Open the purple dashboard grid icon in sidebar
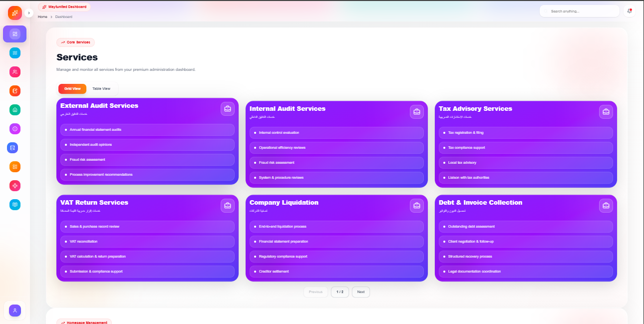644x324 pixels. (x=15, y=34)
